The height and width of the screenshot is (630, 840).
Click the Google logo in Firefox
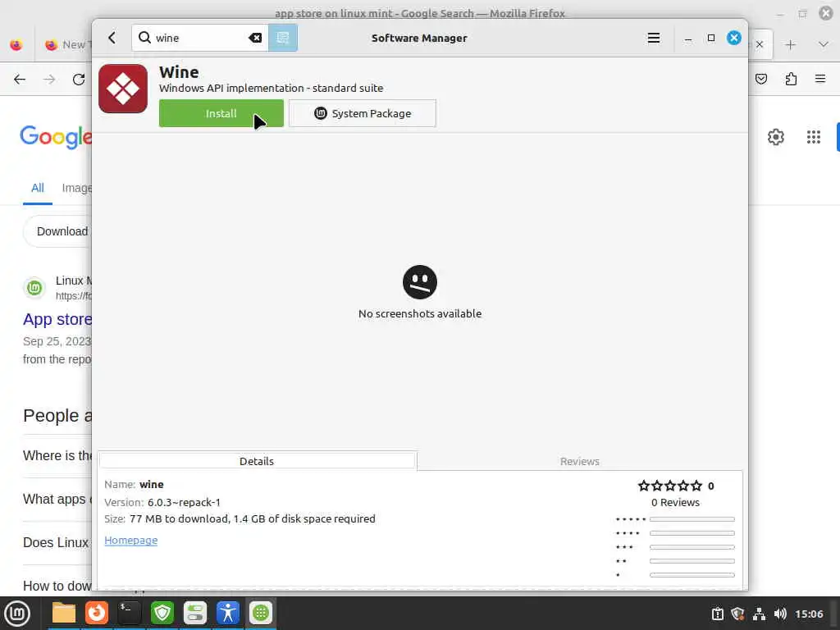point(56,137)
